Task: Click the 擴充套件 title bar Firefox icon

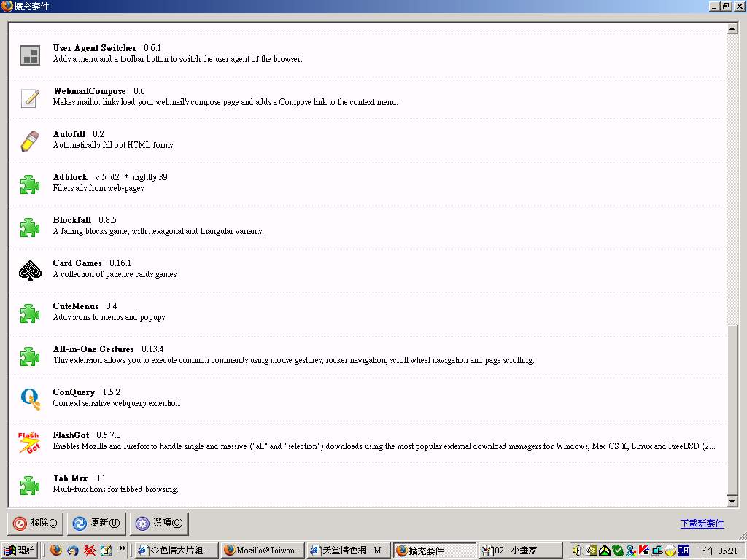Action: click(7, 6)
